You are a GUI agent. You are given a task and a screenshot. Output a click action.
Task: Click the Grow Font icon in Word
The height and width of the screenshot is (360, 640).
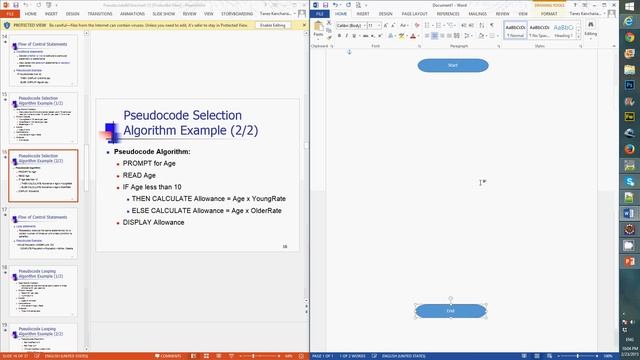tap(386, 25)
